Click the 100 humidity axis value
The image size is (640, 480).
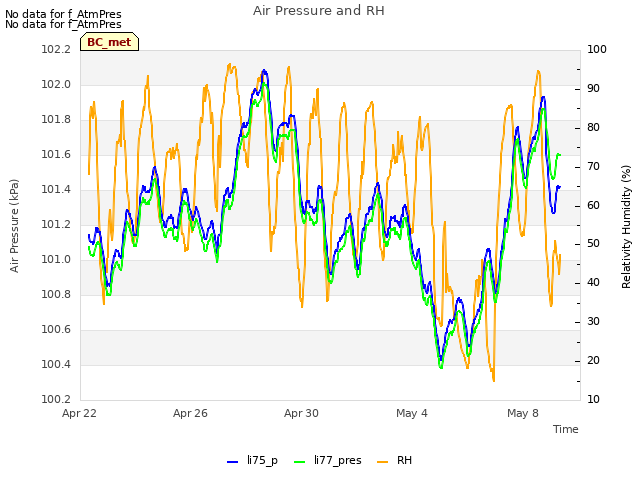coord(597,50)
